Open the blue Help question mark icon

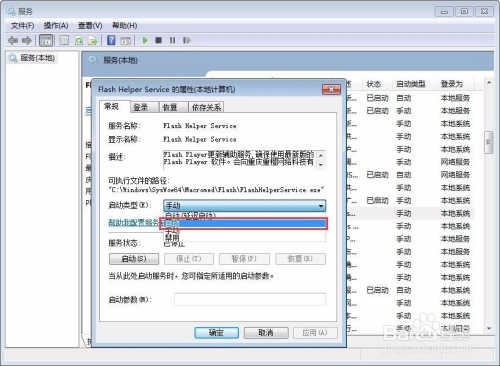111,40
